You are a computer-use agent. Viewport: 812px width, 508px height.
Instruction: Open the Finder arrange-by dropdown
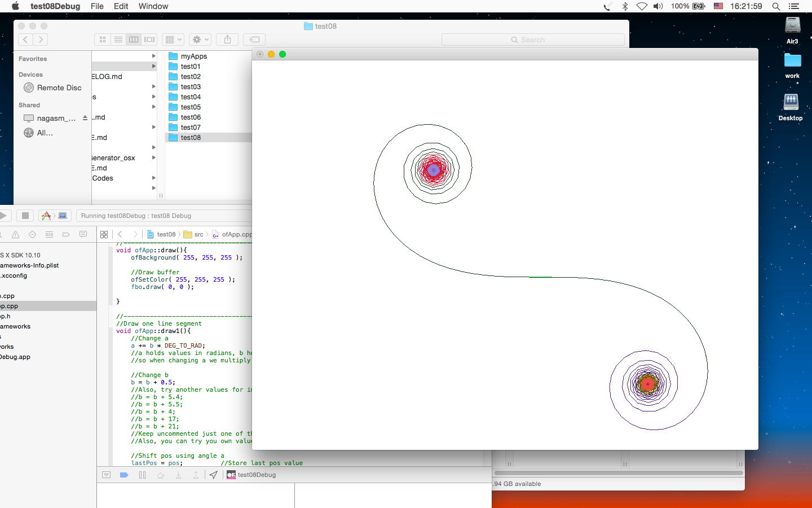(x=173, y=40)
